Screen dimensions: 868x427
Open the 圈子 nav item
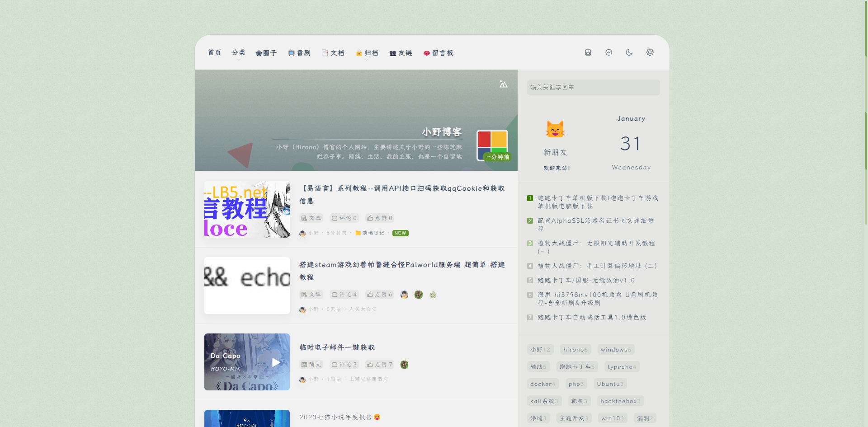266,53
